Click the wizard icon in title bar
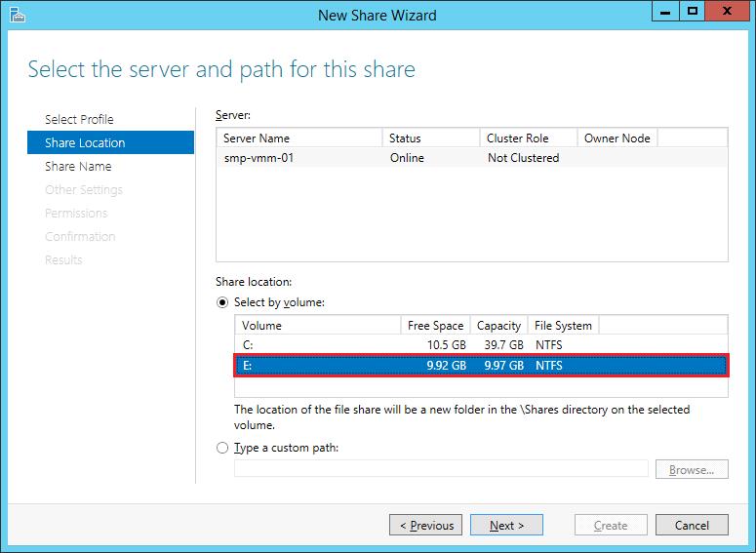The image size is (756, 553). (x=15, y=15)
